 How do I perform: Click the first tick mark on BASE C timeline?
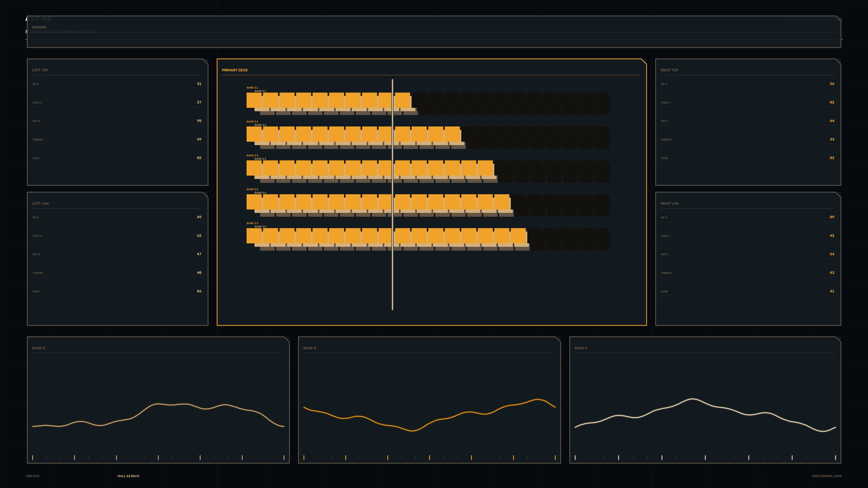(x=575, y=457)
